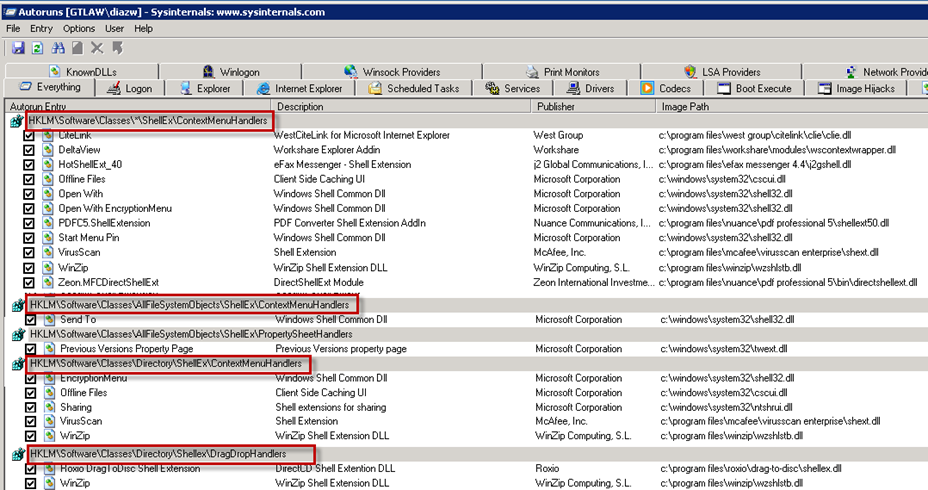Screen dimensions: 928x490
Task: Click the Jump to entry toolbar icon
Action: [x=117, y=48]
